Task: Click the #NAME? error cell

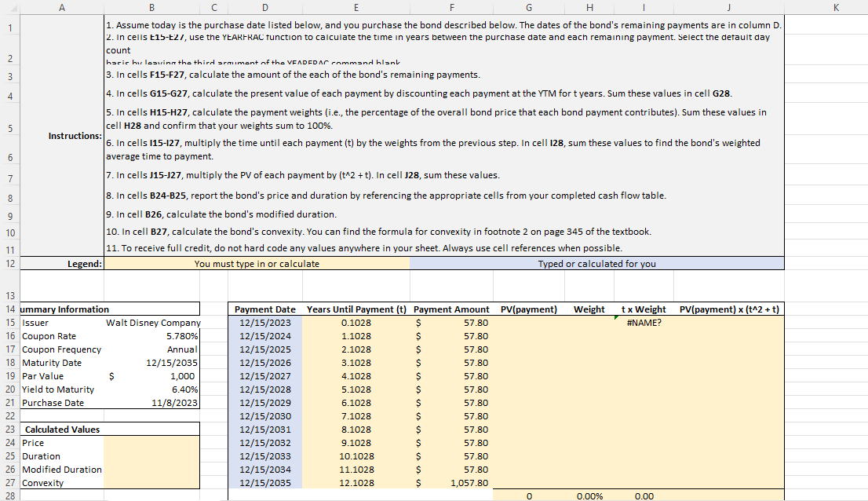Action: pos(644,322)
